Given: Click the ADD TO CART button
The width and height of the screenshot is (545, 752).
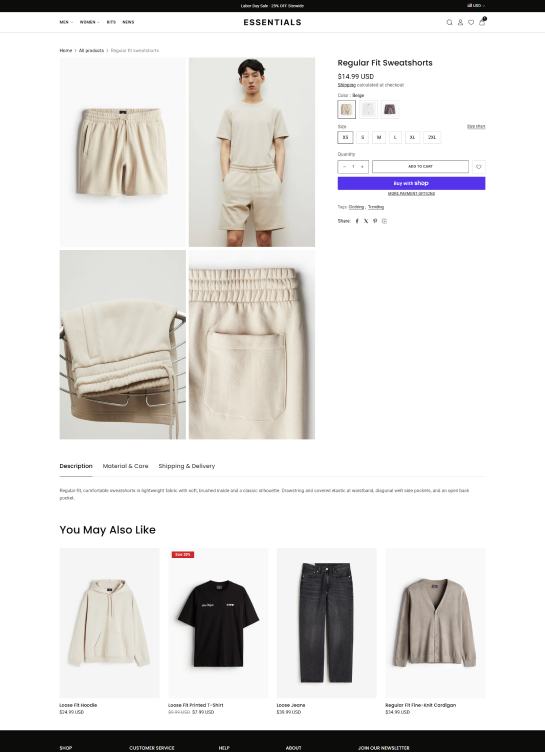Looking at the screenshot, I should [420, 166].
